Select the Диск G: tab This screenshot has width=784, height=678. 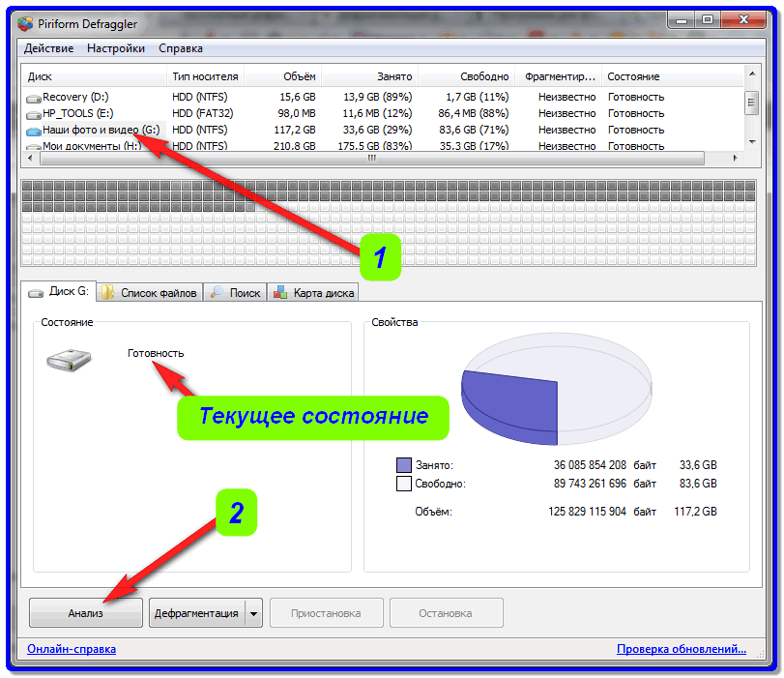pos(58,291)
